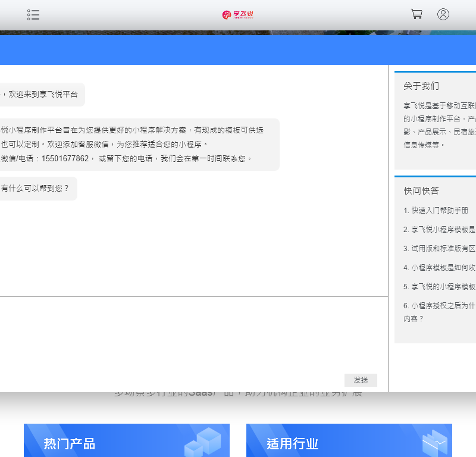Open the shopping cart icon
Image resolution: width=476 pixels, height=457 pixels.
[416, 14]
